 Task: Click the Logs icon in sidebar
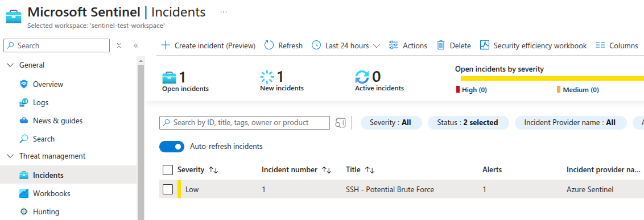(24, 103)
